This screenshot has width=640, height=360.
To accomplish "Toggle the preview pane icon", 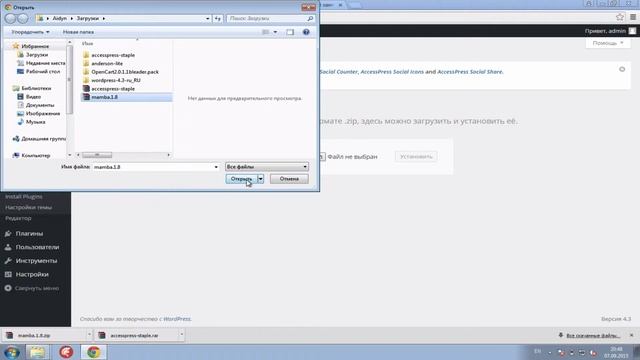I will click(290, 32).
